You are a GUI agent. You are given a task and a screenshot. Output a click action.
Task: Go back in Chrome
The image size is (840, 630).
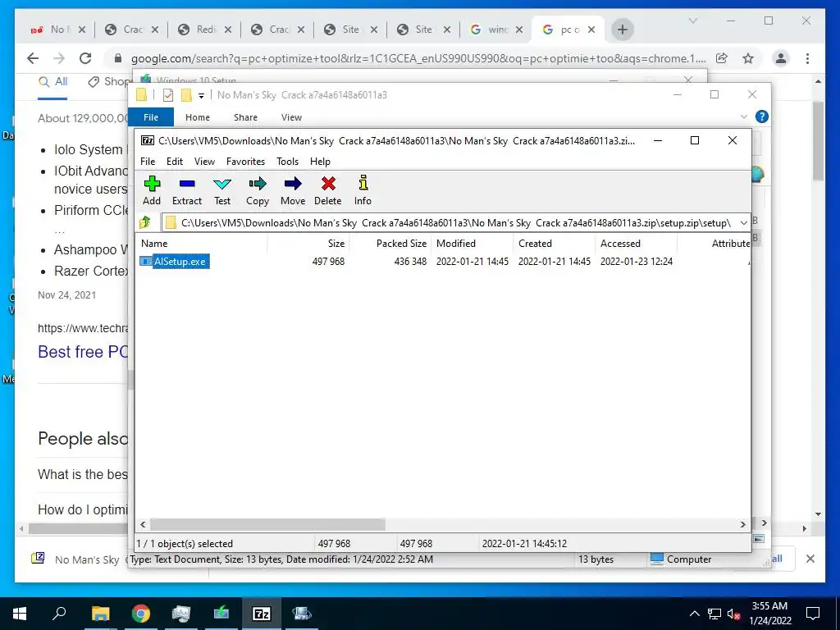tap(33, 58)
